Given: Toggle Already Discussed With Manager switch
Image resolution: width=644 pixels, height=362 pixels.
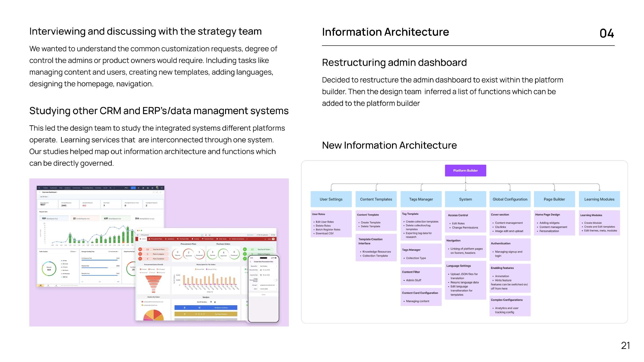Looking at the screenshot, I should click(276, 280).
